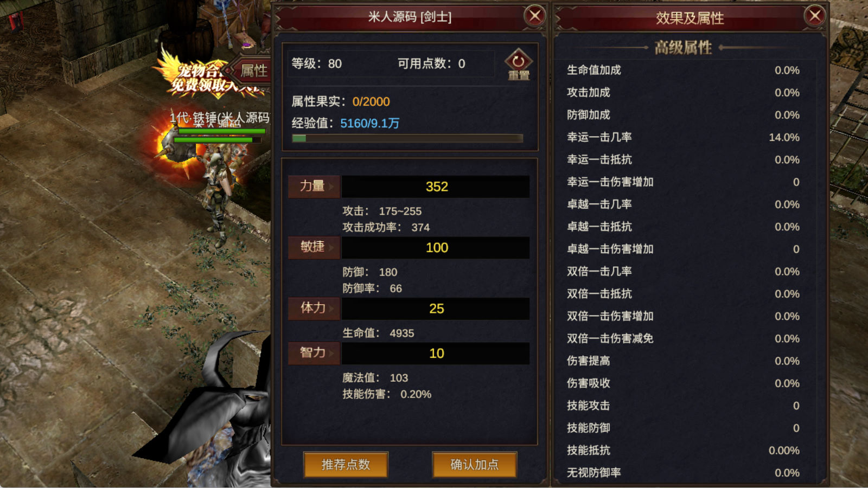This screenshot has width=868, height=488.
Task: Click the 幸运一击几率 14.0% row
Action: tap(683, 137)
